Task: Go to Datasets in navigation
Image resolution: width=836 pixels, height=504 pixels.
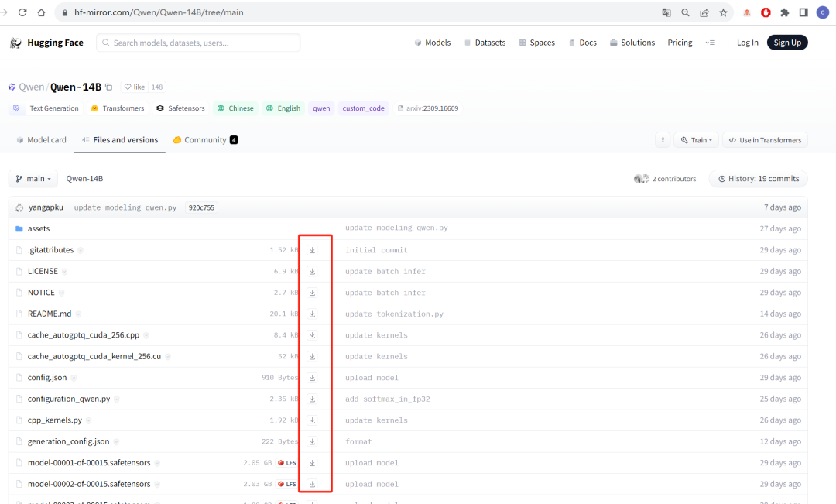Action: pos(485,43)
